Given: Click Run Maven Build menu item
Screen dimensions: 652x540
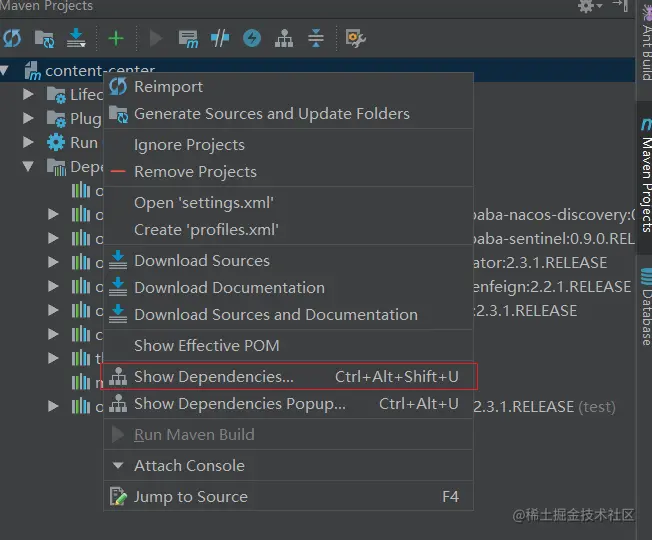Looking at the screenshot, I should coord(289,435).
